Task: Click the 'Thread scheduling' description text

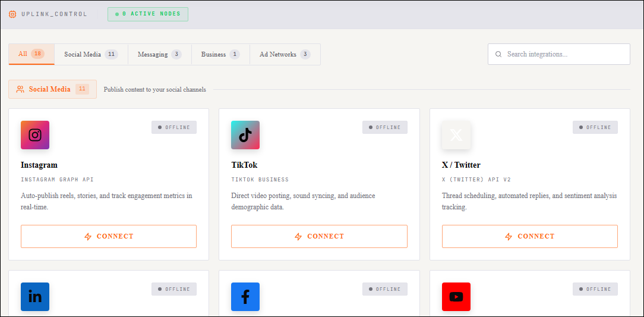Action: [x=529, y=202]
